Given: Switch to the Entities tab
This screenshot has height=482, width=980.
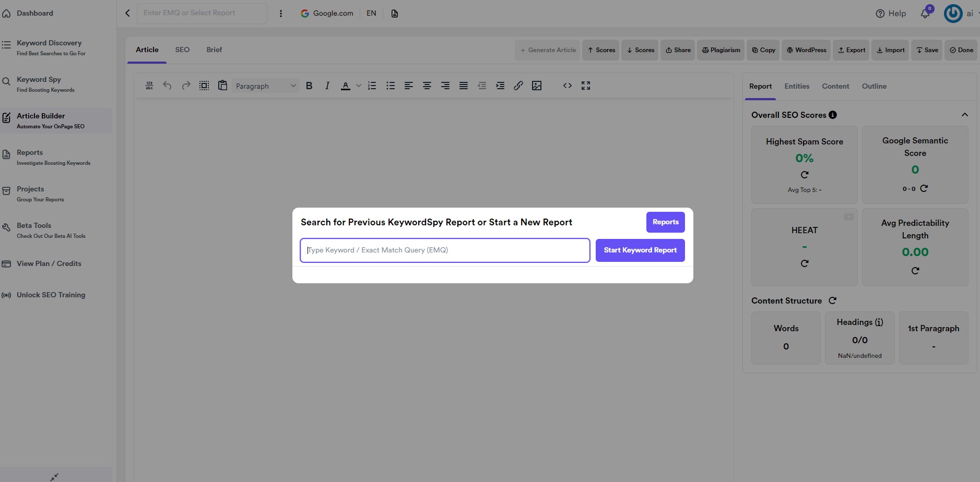Looking at the screenshot, I should pyautogui.click(x=797, y=86).
